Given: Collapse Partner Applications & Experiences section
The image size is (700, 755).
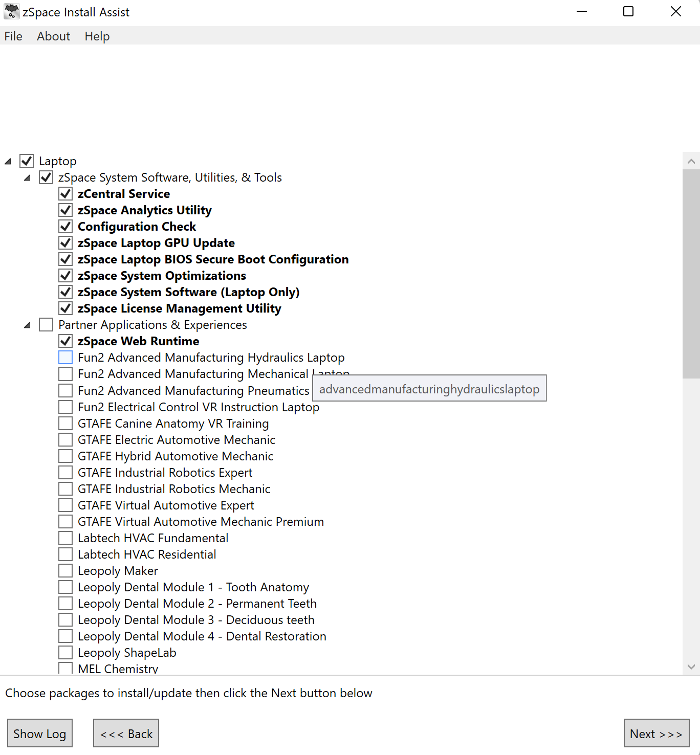Looking at the screenshot, I should coord(27,324).
